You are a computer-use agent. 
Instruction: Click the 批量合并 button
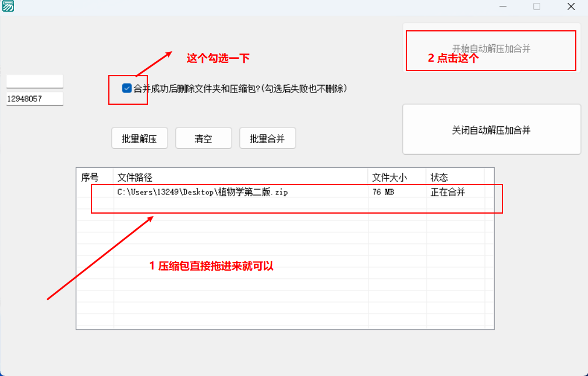tap(267, 138)
